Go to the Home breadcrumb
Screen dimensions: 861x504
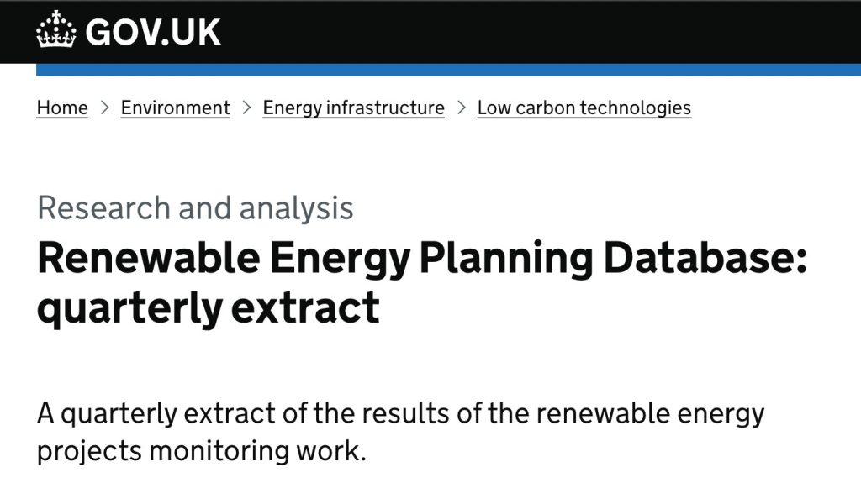pos(62,108)
